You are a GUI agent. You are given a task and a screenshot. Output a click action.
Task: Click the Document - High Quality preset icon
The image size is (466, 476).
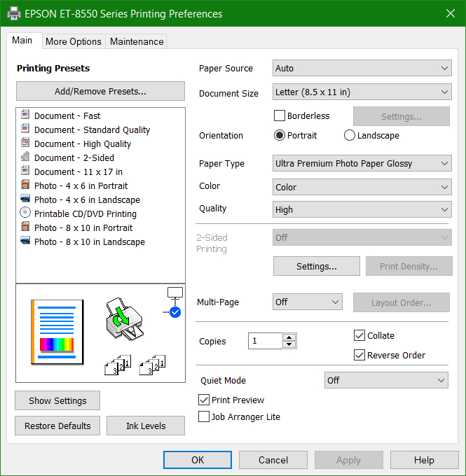(x=25, y=143)
